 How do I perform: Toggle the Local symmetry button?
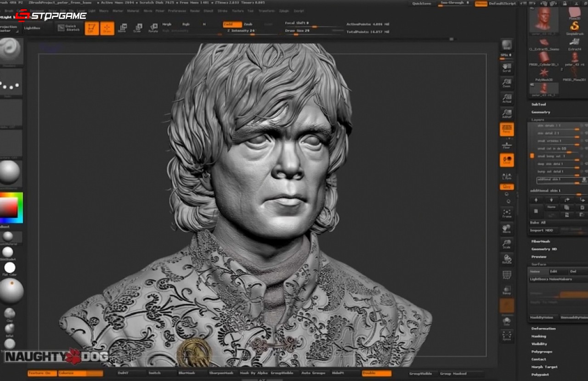click(x=507, y=160)
